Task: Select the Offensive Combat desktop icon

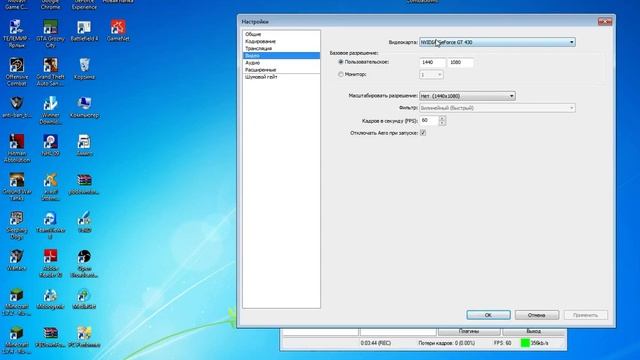Action: pos(17,72)
